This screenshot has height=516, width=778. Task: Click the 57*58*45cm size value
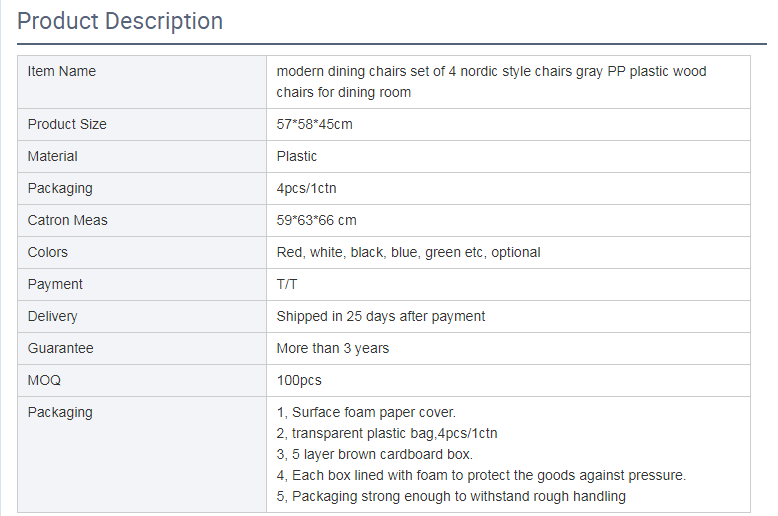pyautogui.click(x=314, y=124)
